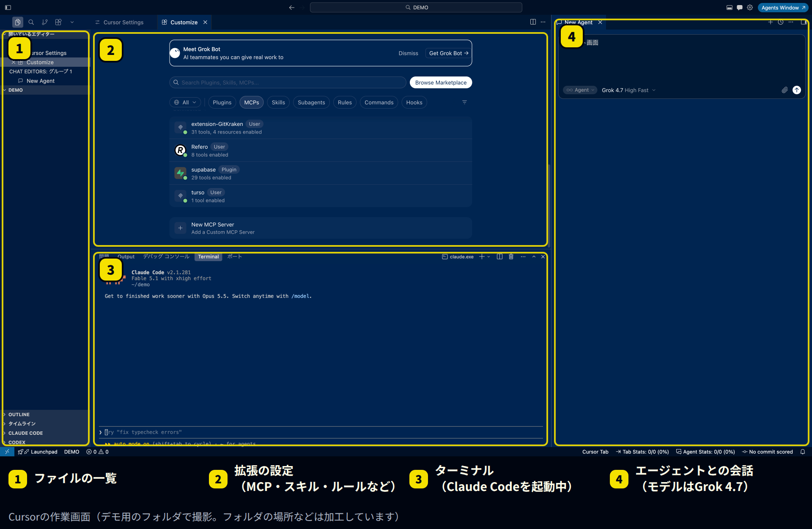Click Get Grok Bot
Viewport: 812px width, 529px height.
pos(448,53)
